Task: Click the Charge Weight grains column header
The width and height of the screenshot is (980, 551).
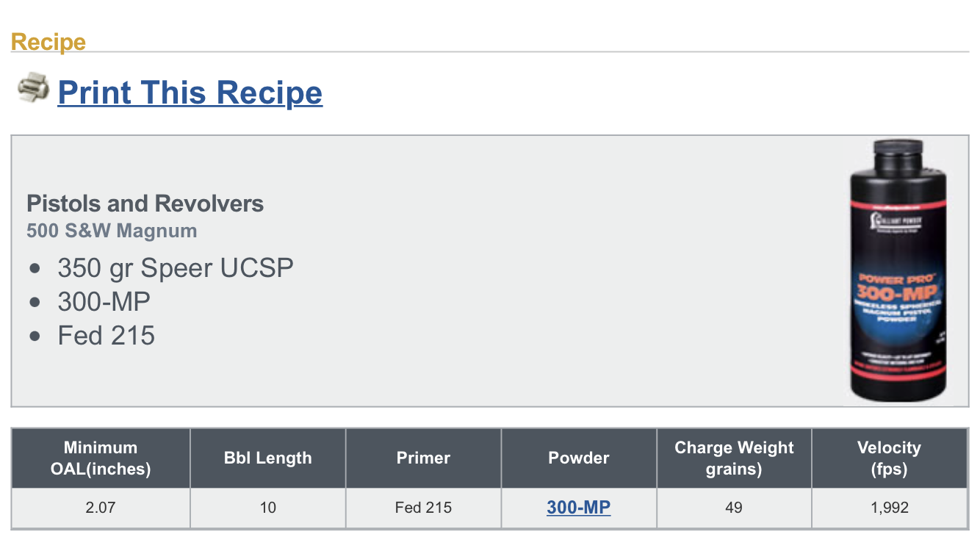Action: pyautogui.click(x=734, y=458)
